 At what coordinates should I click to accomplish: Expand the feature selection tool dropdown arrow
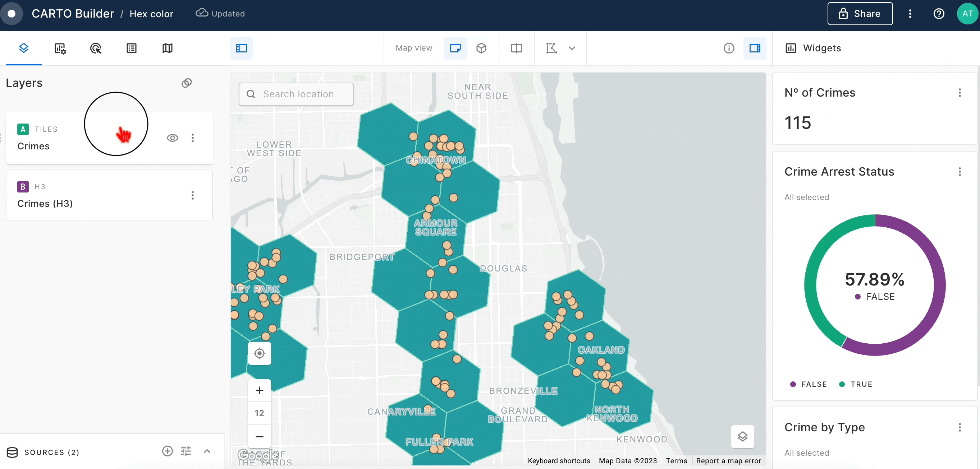coord(572,48)
